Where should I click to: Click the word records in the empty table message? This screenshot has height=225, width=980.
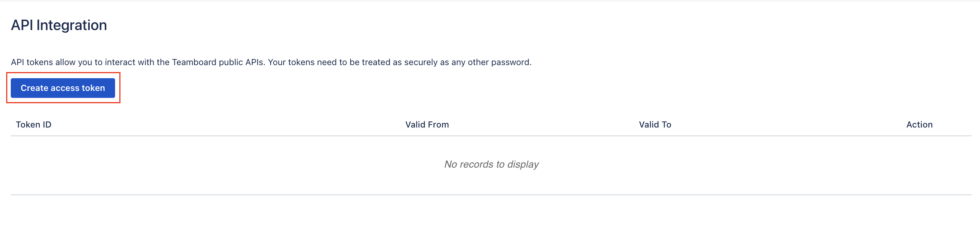(477, 165)
